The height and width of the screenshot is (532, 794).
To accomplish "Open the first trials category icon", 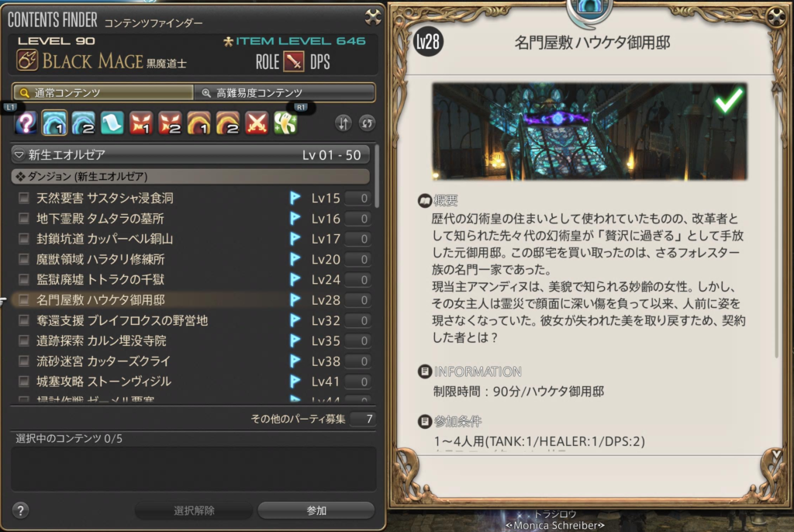I will coord(141,123).
